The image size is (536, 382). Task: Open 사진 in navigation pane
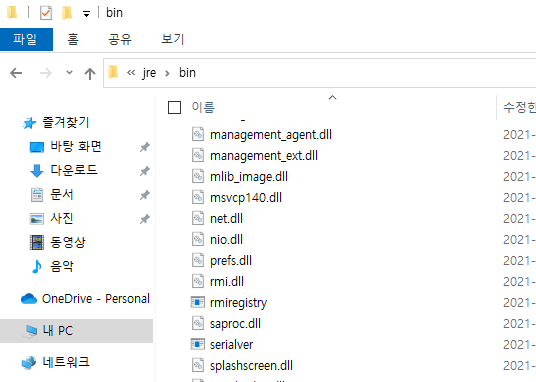click(x=62, y=218)
